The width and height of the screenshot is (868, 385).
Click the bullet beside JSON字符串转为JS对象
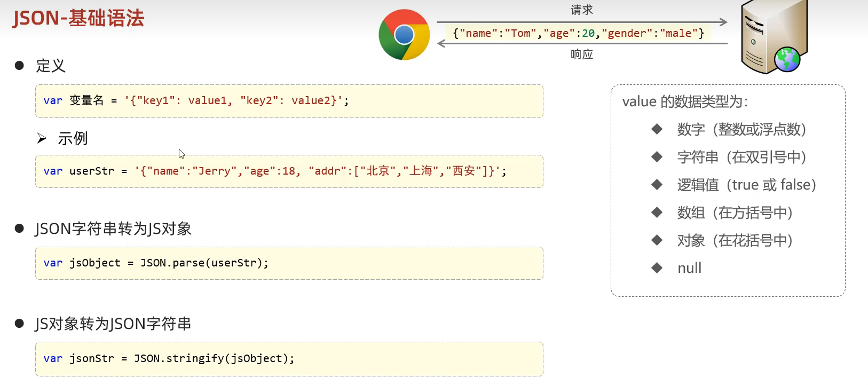click(20, 229)
